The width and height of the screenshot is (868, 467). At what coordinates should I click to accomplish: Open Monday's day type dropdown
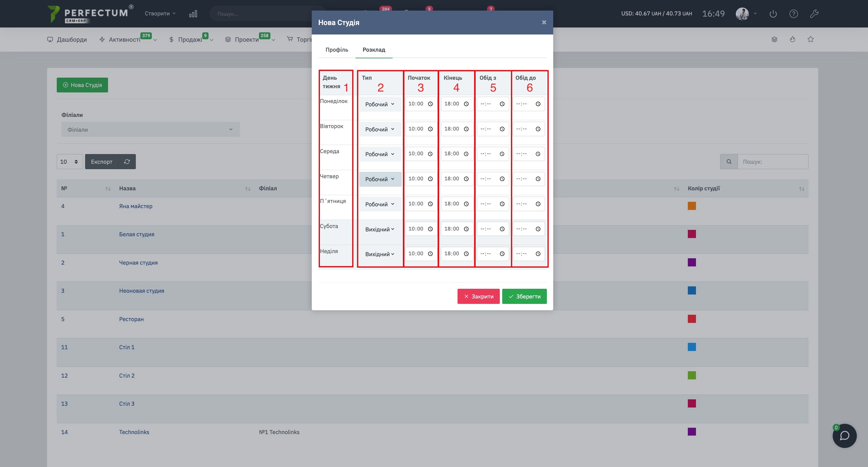(x=380, y=104)
